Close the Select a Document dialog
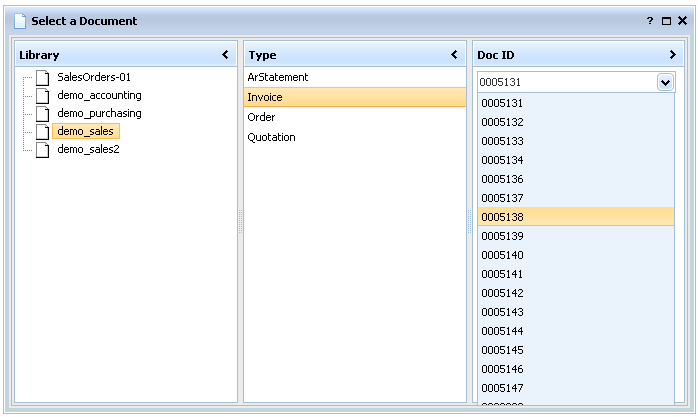 (682, 21)
